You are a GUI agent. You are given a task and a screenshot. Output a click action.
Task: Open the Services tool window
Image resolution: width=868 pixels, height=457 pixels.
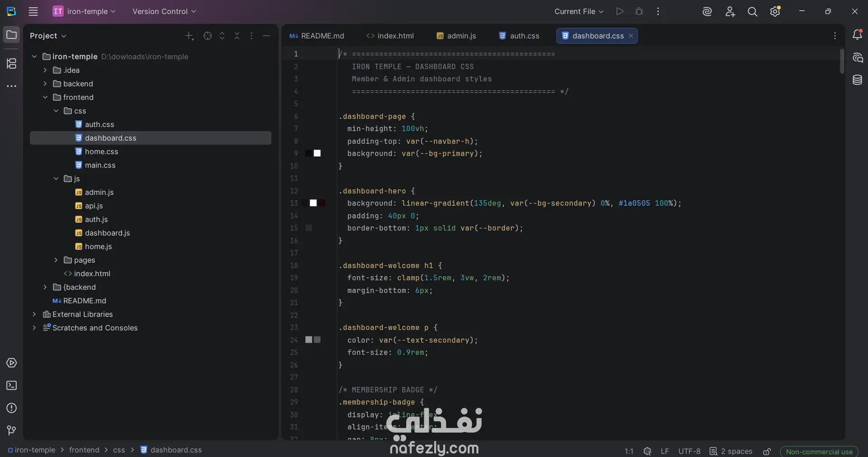coord(11,363)
